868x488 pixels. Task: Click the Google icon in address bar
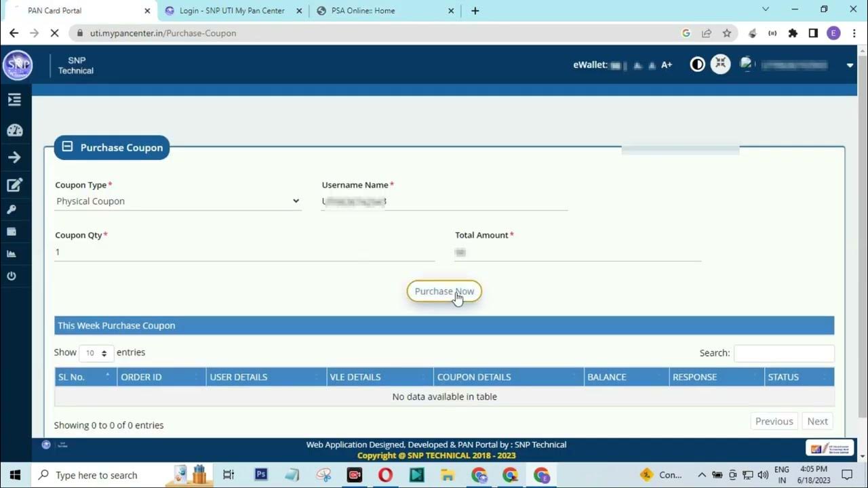[686, 33]
